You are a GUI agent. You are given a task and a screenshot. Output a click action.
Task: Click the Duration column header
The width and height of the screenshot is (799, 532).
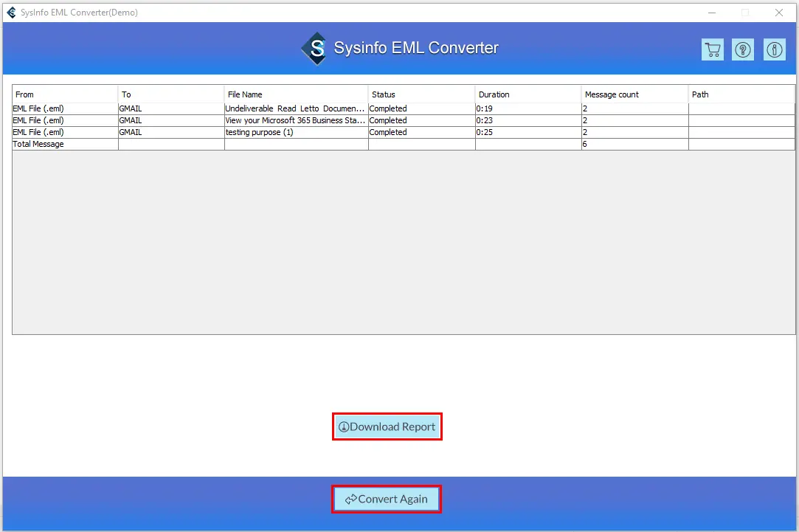[528, 94]
